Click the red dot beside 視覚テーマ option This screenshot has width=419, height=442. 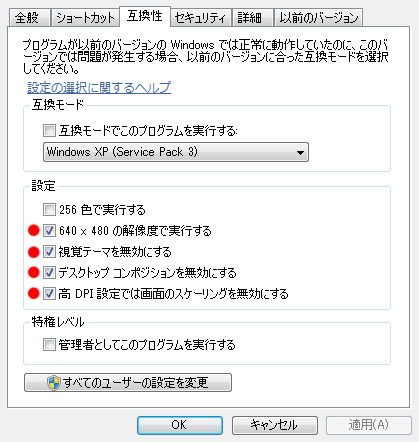[34, 252]
